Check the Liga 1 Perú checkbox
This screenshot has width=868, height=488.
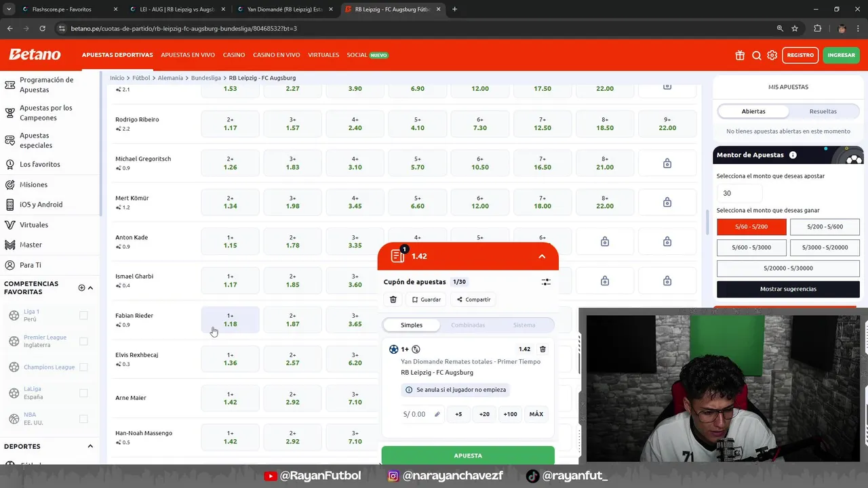point(83,315)
